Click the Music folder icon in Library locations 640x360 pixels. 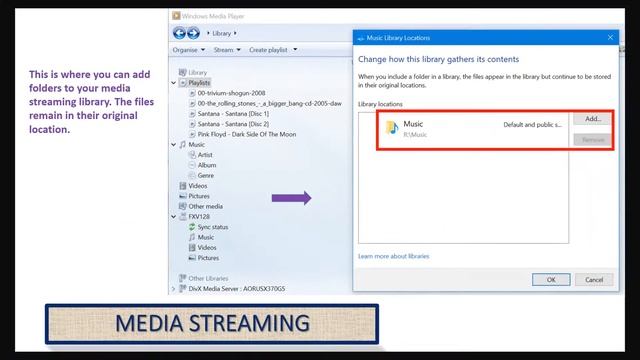[x=392, y=128]
